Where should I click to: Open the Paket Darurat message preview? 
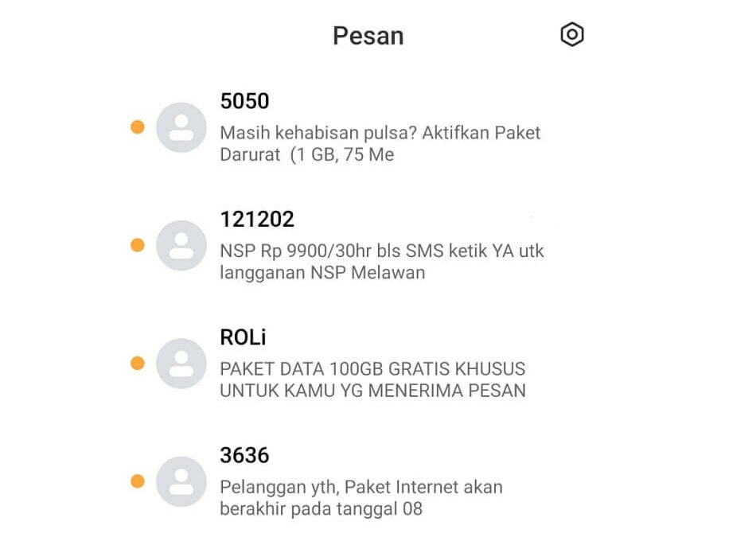coord(380,144)
